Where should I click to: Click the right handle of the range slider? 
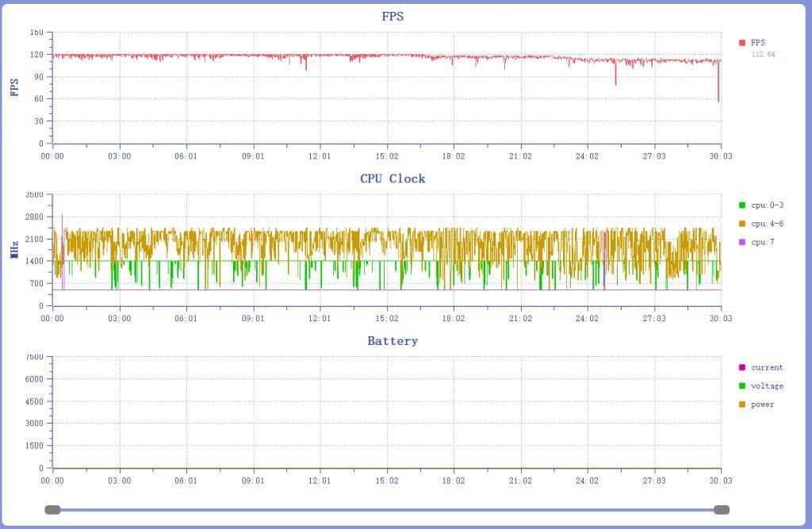[722, 510]
